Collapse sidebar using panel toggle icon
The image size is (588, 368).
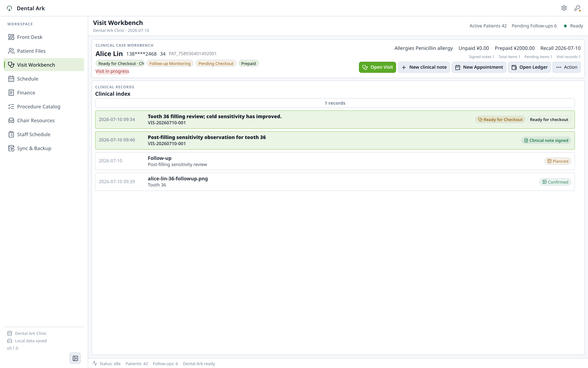click(x=75, y=358)
